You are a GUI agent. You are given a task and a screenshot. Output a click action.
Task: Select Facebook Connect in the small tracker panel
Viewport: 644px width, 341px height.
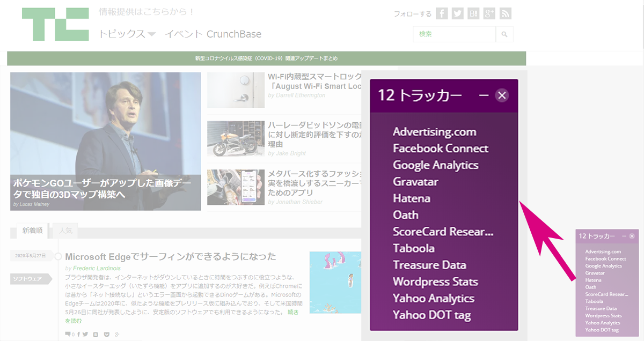coord(605,259)
